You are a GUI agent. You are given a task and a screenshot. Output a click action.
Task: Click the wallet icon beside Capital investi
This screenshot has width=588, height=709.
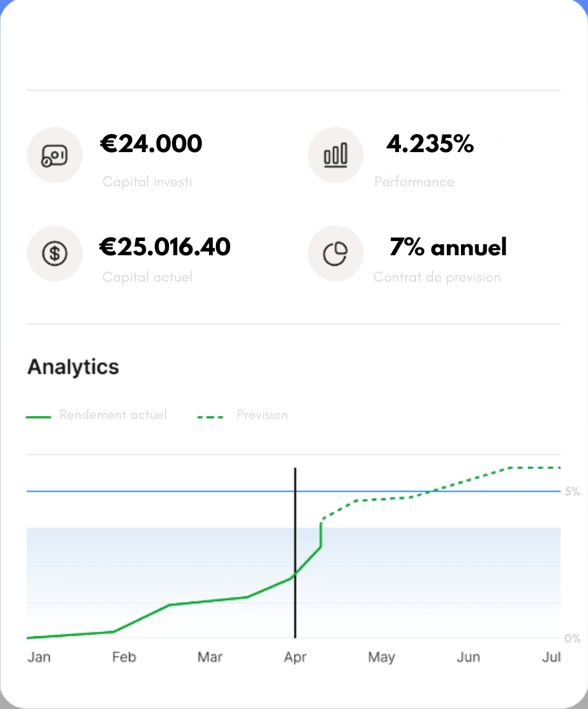click(x=55, y=155)
